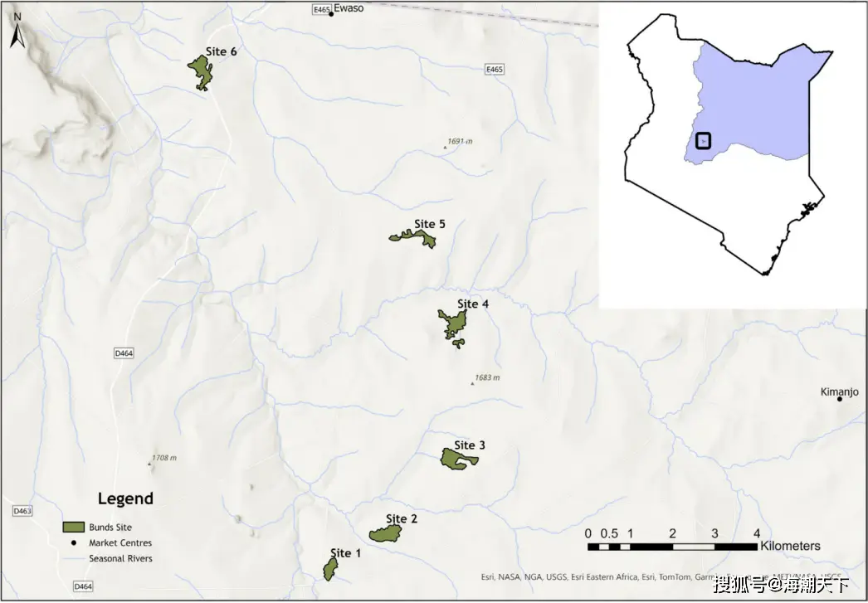Click the kilometers scale bar
Viewport: 868px width, 603px height.
671,547
